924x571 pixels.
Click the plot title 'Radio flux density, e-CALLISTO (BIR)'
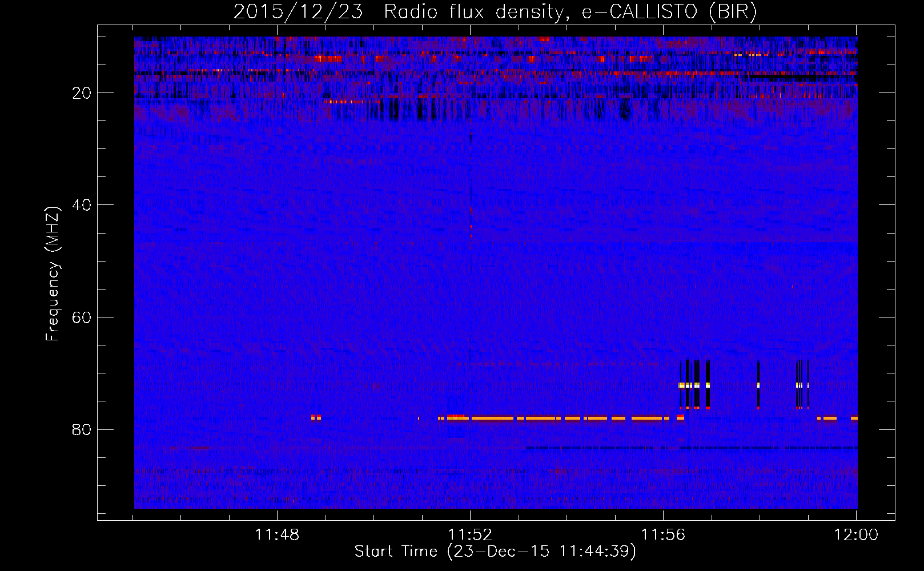571,12
